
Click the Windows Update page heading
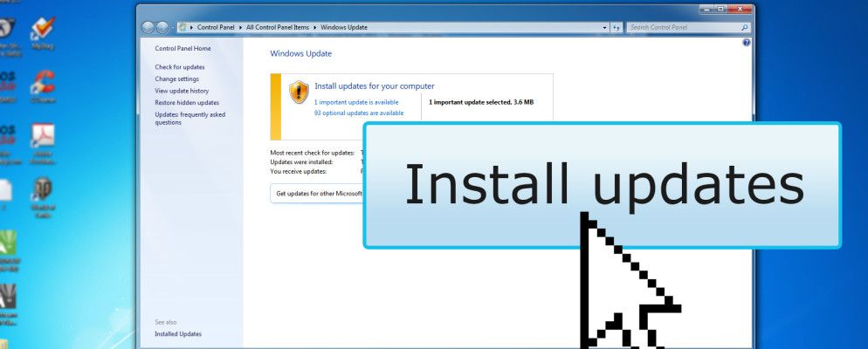click(x=300, y=53)
